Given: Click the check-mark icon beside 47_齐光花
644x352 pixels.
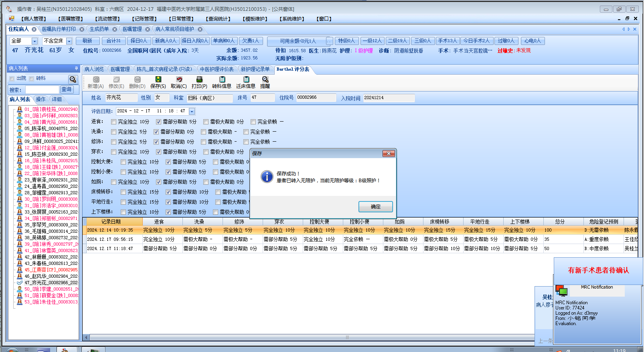Looking at the screenshot, I should [20, 283].
